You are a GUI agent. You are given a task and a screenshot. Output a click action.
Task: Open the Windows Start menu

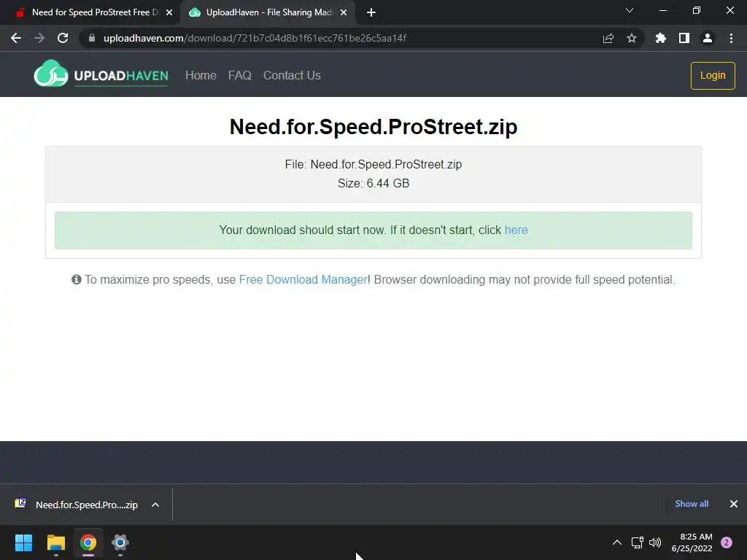click(23, 542)
